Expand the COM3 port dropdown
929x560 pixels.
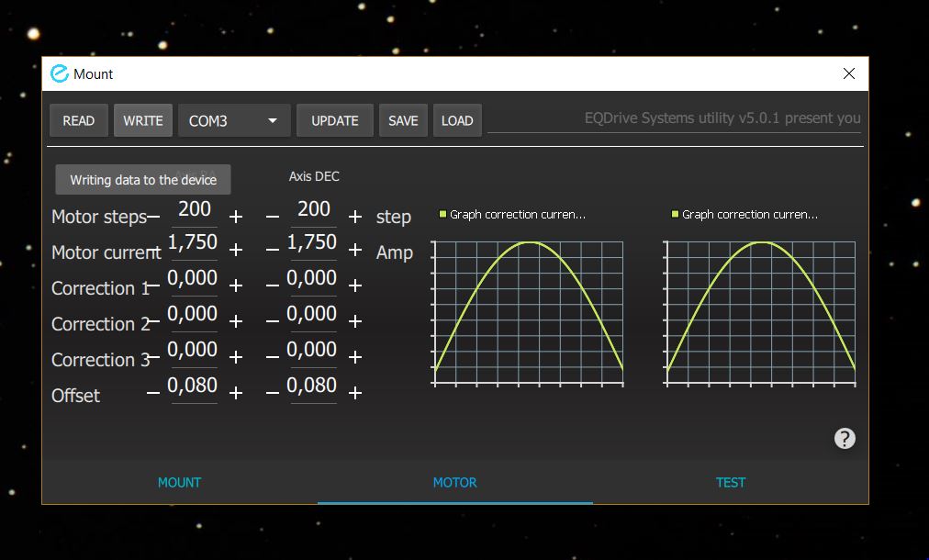(234, 120)
